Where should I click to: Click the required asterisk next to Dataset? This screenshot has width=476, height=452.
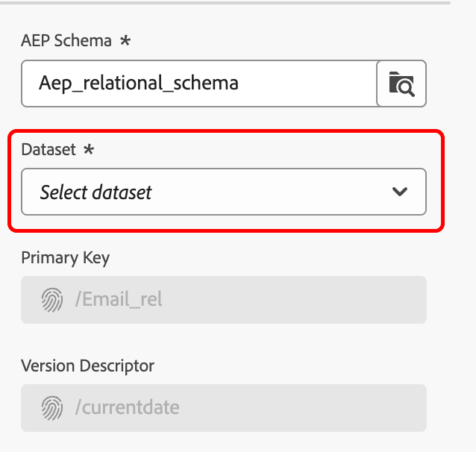89,150
